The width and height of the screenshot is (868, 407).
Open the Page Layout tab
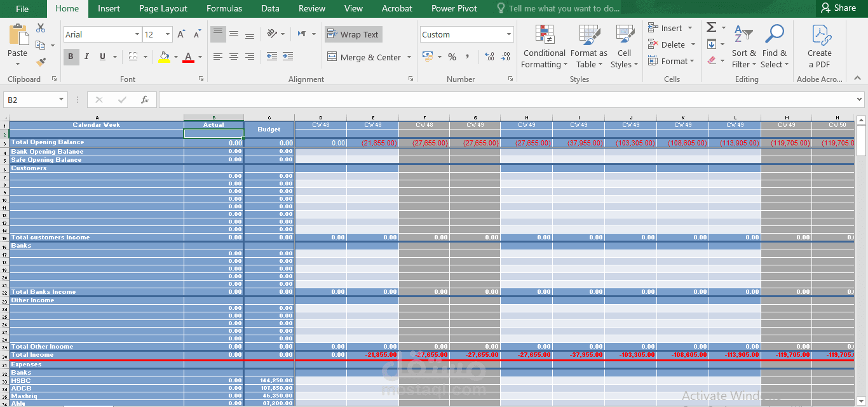pos(163,8)
